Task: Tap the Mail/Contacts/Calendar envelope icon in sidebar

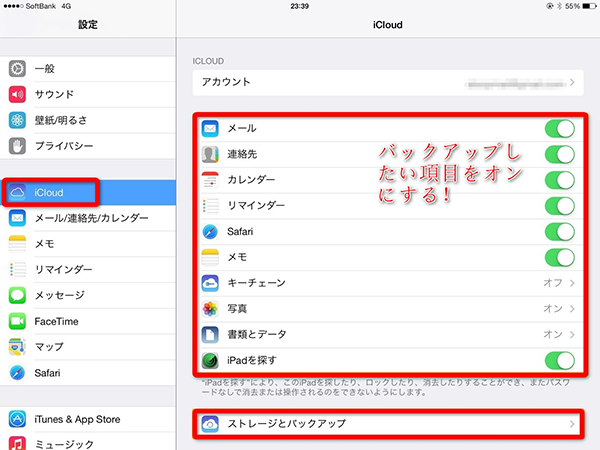Action: point(17,218)
